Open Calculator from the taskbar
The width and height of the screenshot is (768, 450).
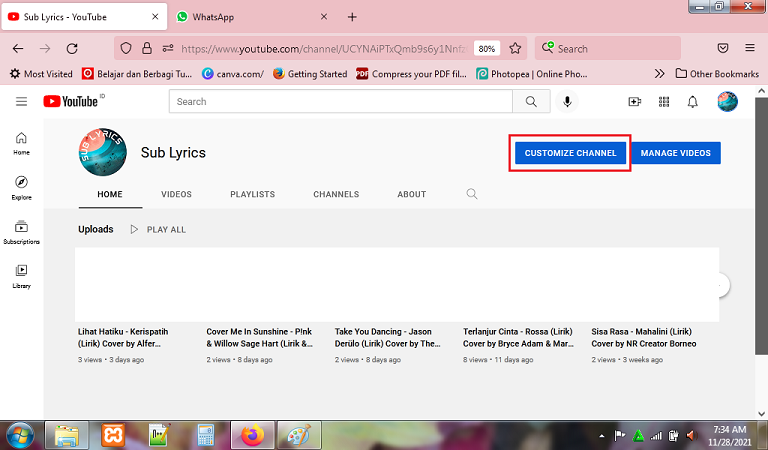(206, 435)
